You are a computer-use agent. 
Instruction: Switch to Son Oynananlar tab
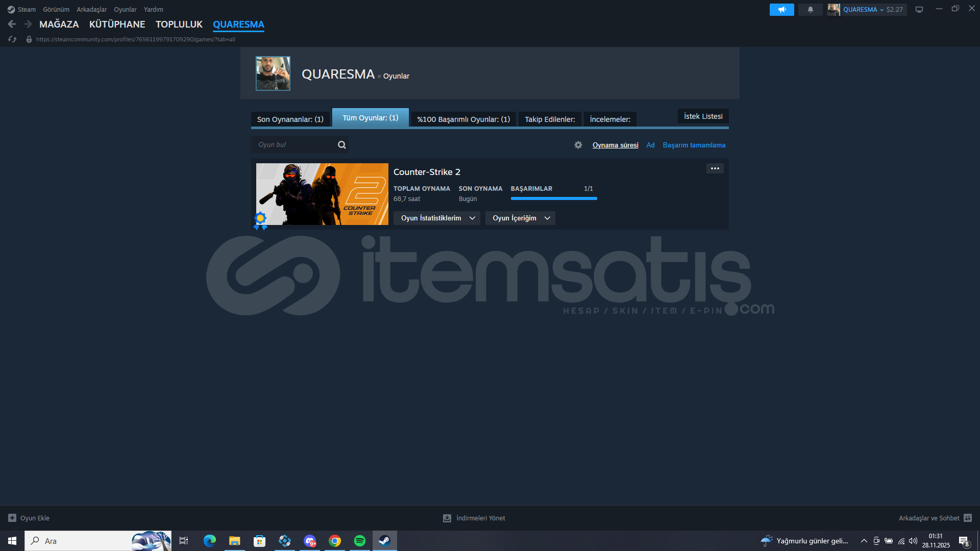pos(290,119)
